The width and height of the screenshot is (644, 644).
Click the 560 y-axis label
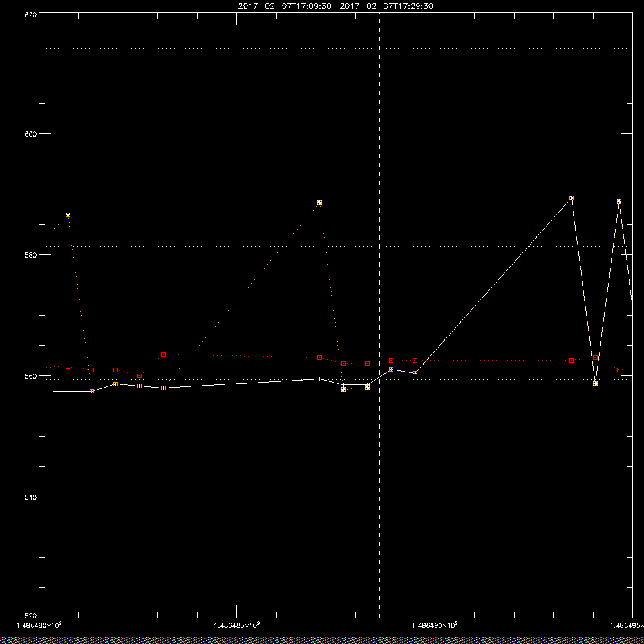point(31,376)
